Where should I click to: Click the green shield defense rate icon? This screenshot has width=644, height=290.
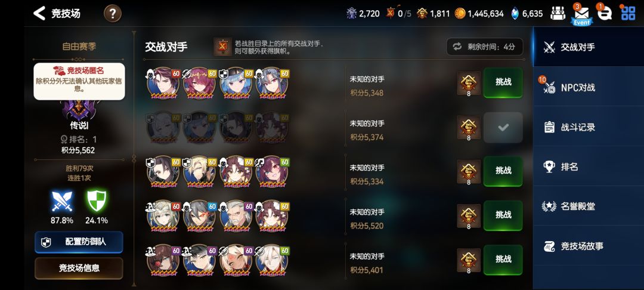click(97, 201)
